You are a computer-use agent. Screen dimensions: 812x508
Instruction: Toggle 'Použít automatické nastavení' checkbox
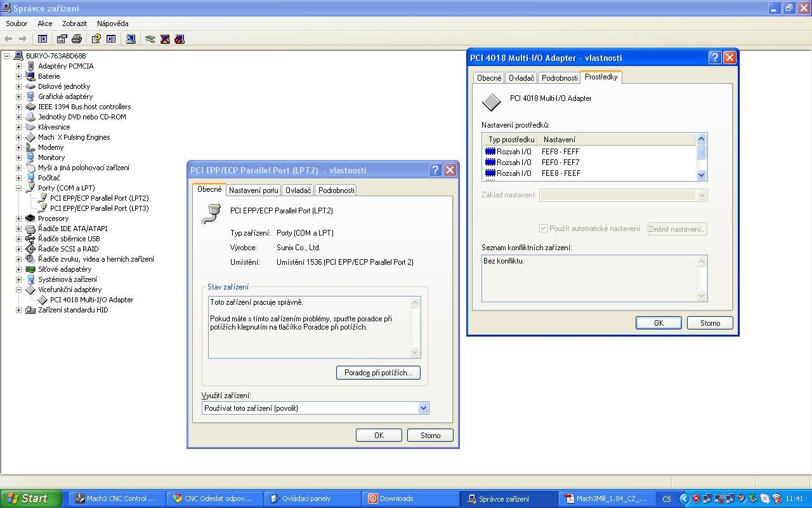(x=543, y=229)
